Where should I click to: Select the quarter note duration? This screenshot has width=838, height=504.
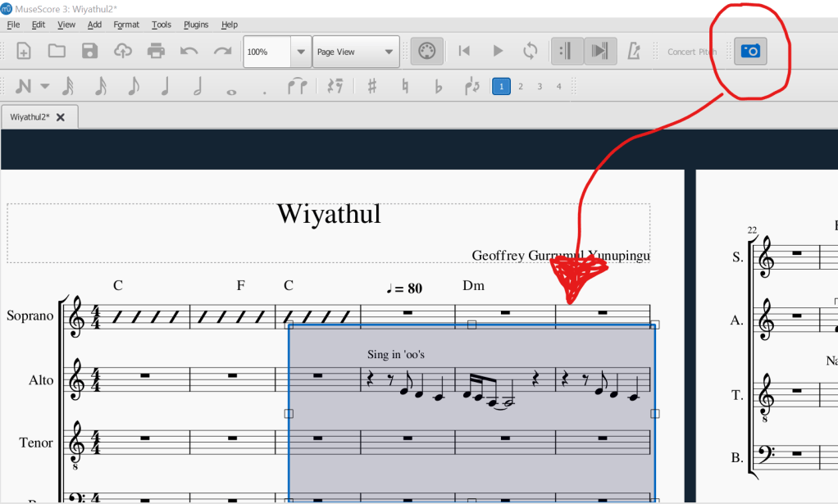[x=166, y=86]
